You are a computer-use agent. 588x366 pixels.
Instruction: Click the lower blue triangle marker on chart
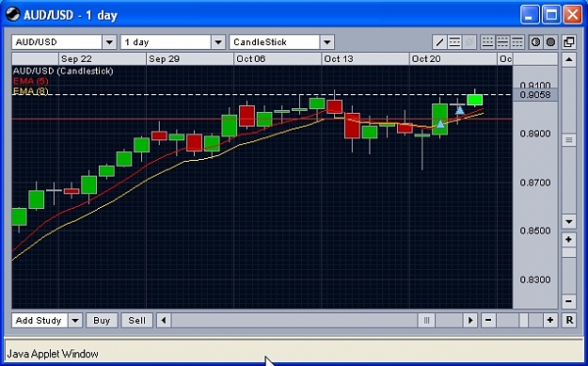[440, 123]
